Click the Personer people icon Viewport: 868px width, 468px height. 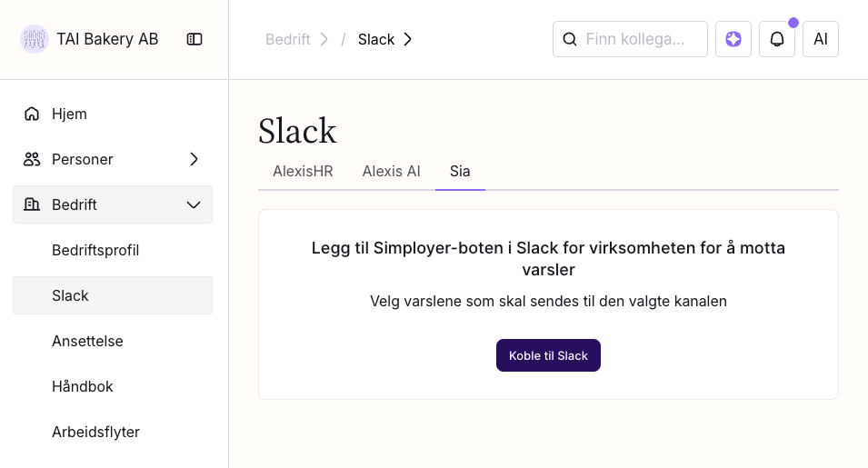(x=32, y=159)
